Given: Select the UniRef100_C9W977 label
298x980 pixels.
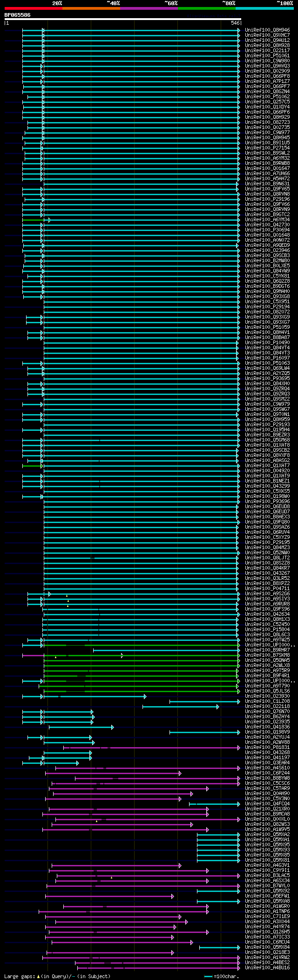Looking at the screenshot, I should coord(267,133).
